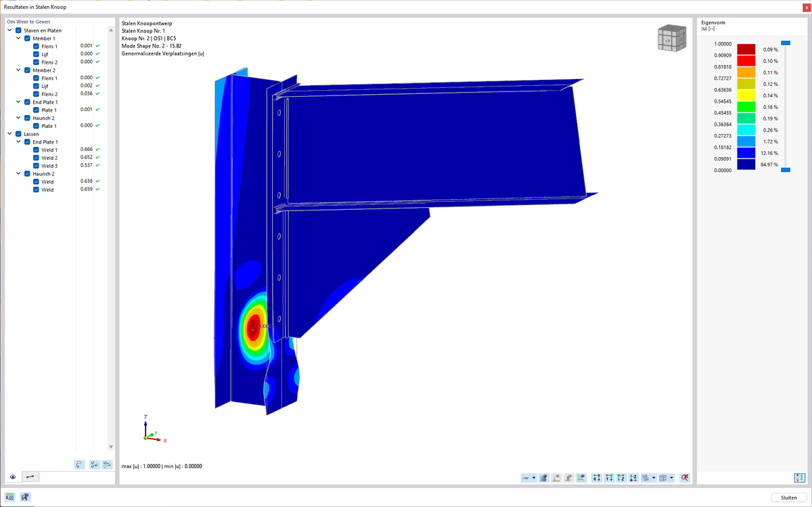
Task: Switch to the eye visibility tab
Action: coord(12,477)
